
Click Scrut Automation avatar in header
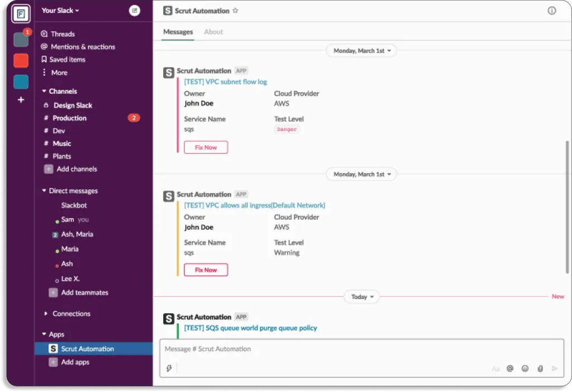(x=168, y=11)
